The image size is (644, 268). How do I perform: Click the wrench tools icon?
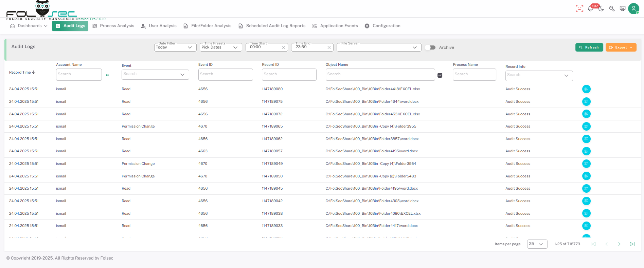coord(612,9)
